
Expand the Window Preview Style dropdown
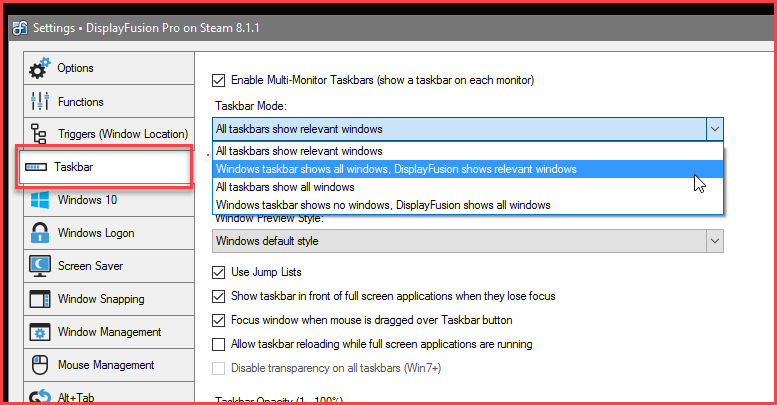[714, 241]
